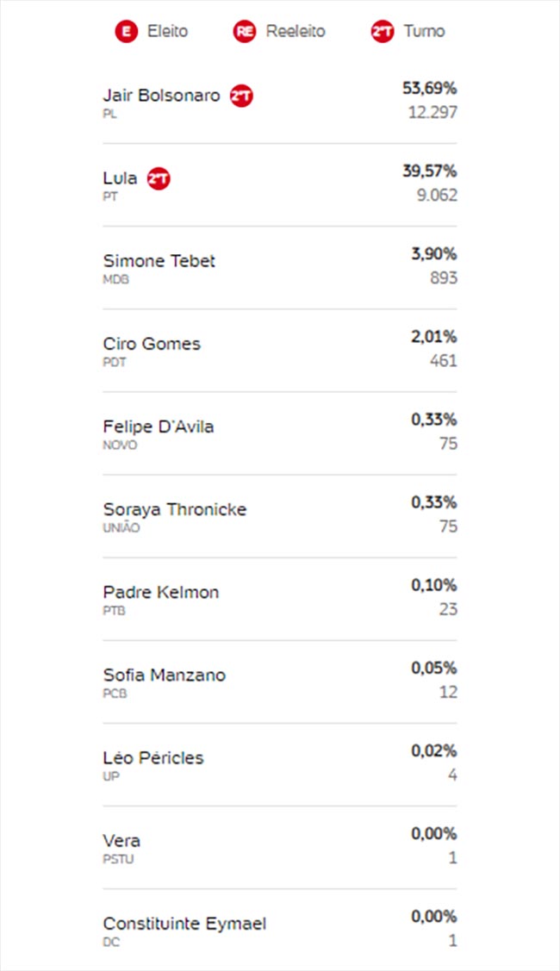Click Padre Kelmon's name
This screenshot has width=560, height=971.
(x=160, y=592)
